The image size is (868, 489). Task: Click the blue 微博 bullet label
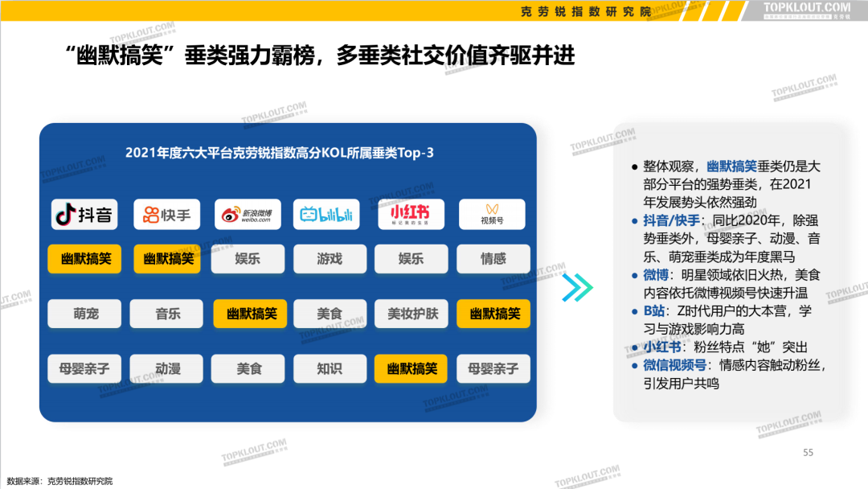[656, 275]
